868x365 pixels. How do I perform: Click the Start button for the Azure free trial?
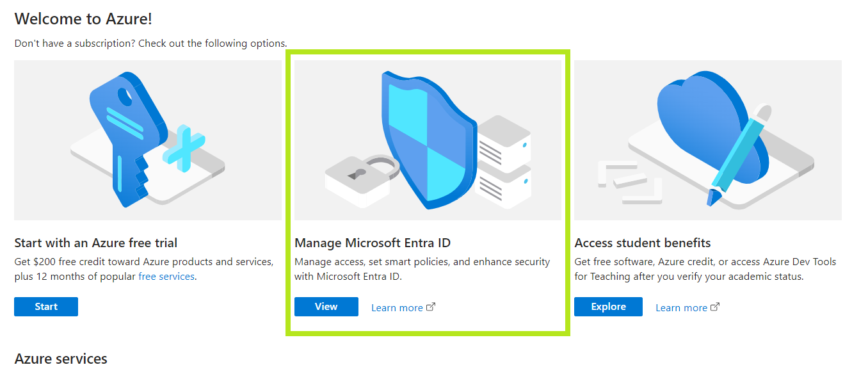click(x=46, y=307)
